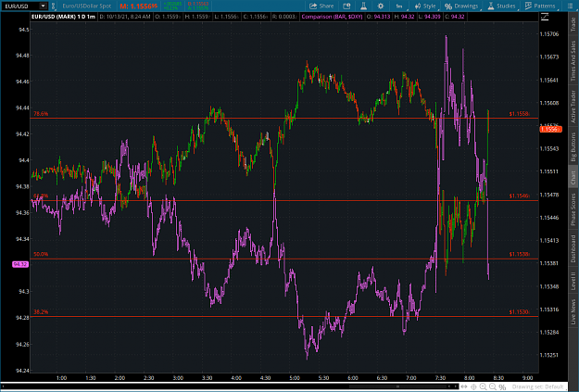Click the percent drawing tool icon at bottom

[502, 386]
